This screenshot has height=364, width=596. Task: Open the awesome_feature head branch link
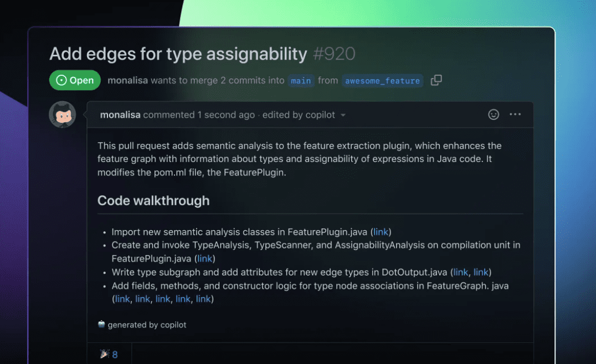(x=382, y=80)
